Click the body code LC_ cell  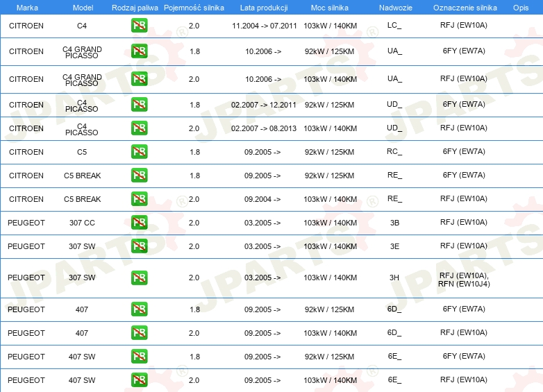pos(394,25)
